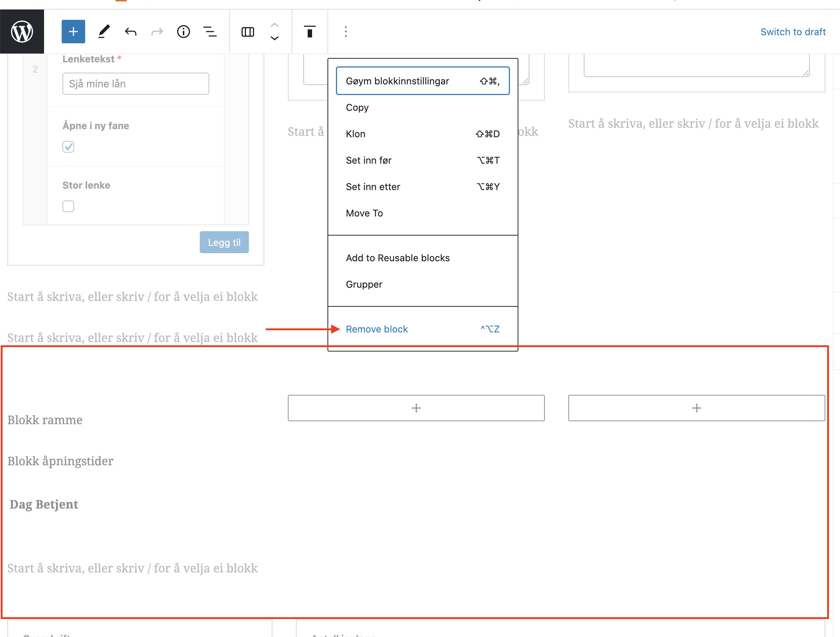This screenshot has height=637, width=840.
Task: Click the Lenketekst input field
Action: click(135, 84)
